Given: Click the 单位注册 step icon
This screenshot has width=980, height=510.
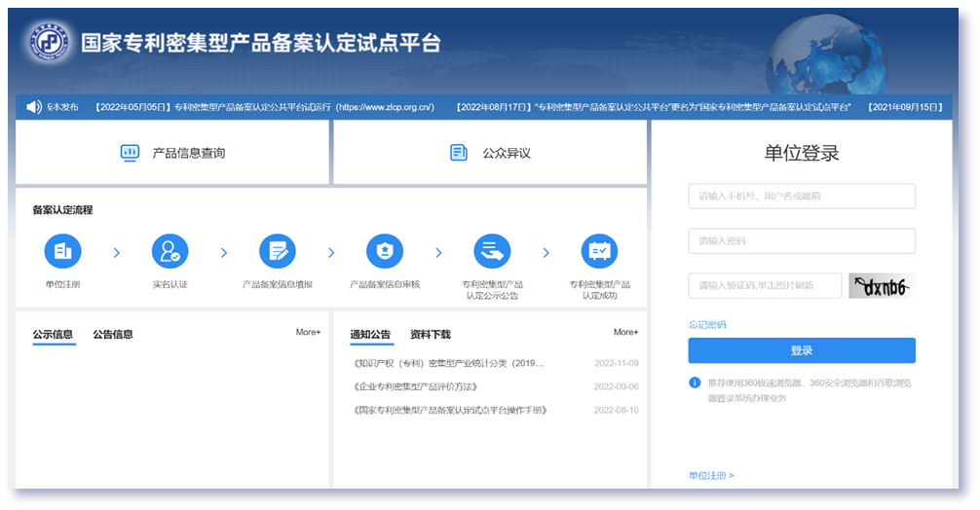Looking at the screenshot, I should (x=63, y=251).
